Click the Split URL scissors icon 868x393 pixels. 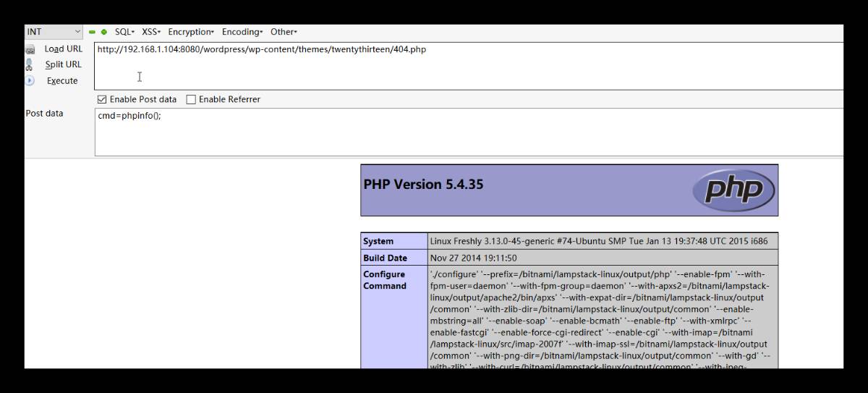30,65
